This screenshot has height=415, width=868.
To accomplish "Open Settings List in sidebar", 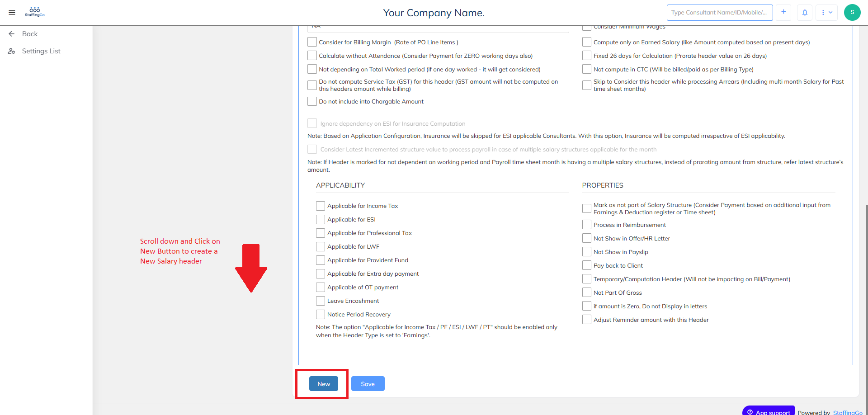I will pyautogui.click(x=41, y=51).
